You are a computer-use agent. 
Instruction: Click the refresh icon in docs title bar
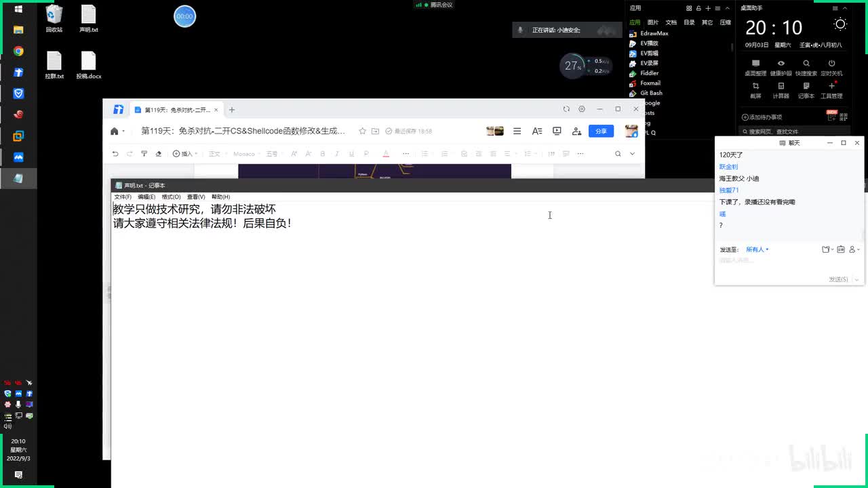pos(566,109)
